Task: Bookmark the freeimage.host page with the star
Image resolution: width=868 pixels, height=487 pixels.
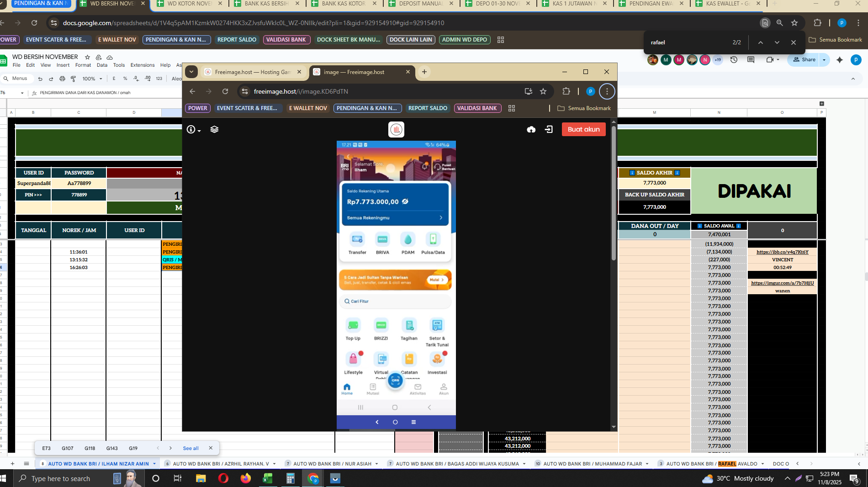Action: [x=543, y=91]
